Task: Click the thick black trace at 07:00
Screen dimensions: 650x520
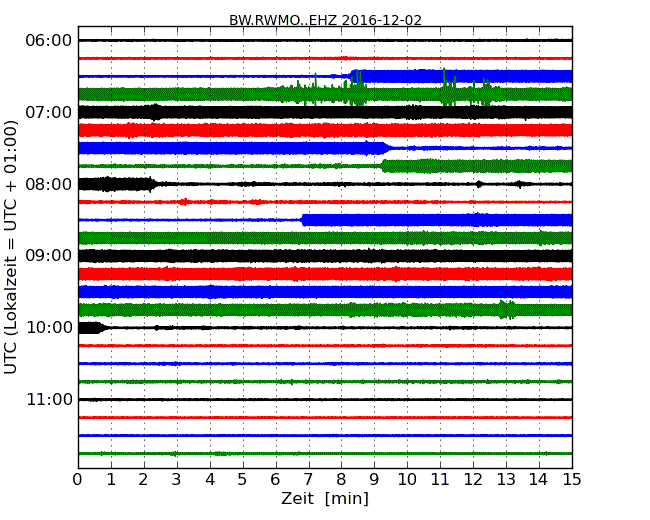Action: click(325, 112)
